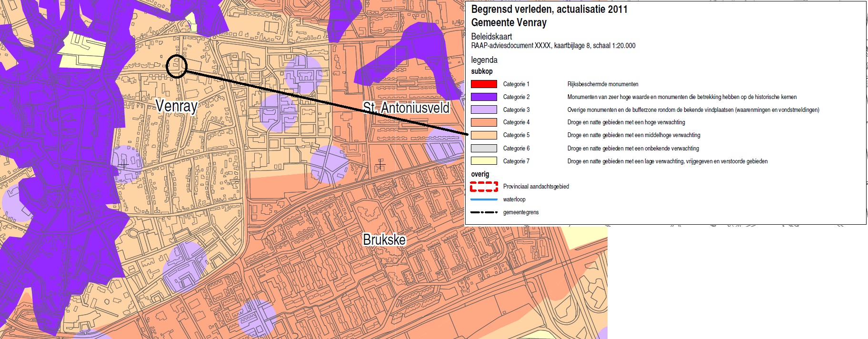Click the 'waterloop' legend label
The height and width of the screenshot is (339, 868).
click(x=514, y=199)
